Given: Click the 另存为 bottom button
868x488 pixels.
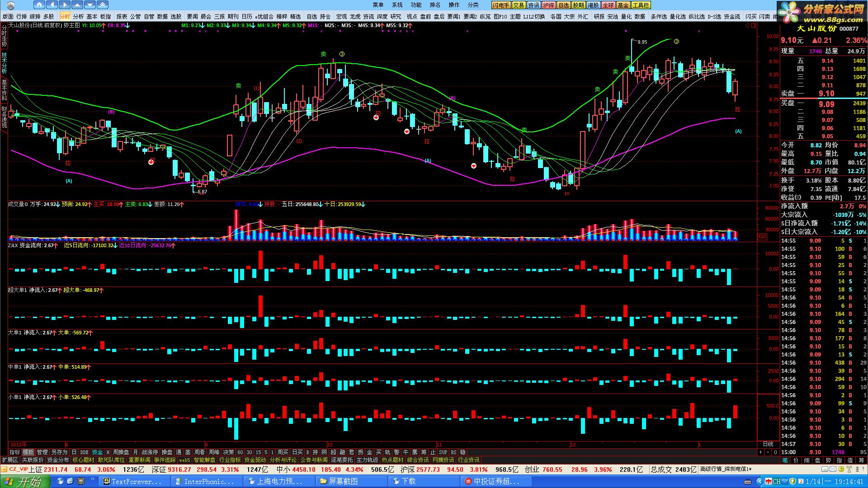Looking at the screenshot, I should click(59, 452).
